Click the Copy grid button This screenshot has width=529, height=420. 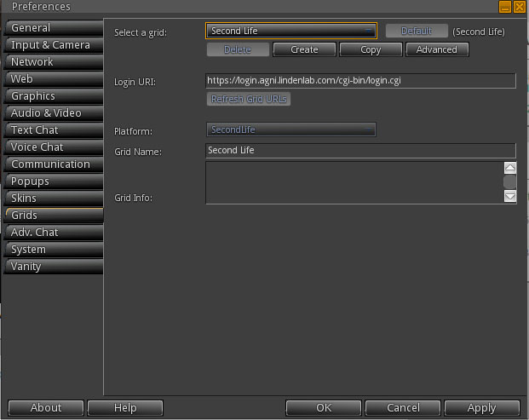[x=371, y=49]
